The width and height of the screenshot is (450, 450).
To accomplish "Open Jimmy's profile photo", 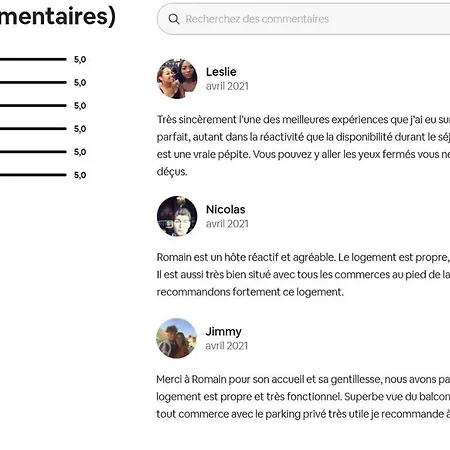I will click(x=176, y=338).
